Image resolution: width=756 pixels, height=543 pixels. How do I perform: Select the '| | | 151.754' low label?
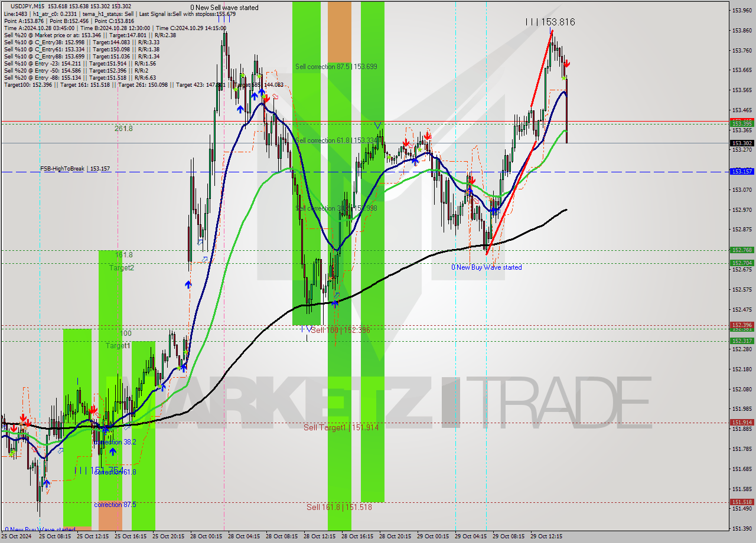[x=99, y=470]
